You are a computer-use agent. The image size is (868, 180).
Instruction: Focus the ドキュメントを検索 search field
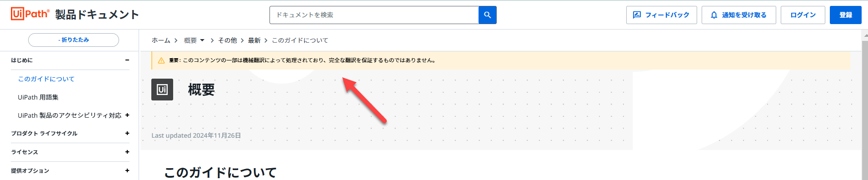click(x=374, y=15)
